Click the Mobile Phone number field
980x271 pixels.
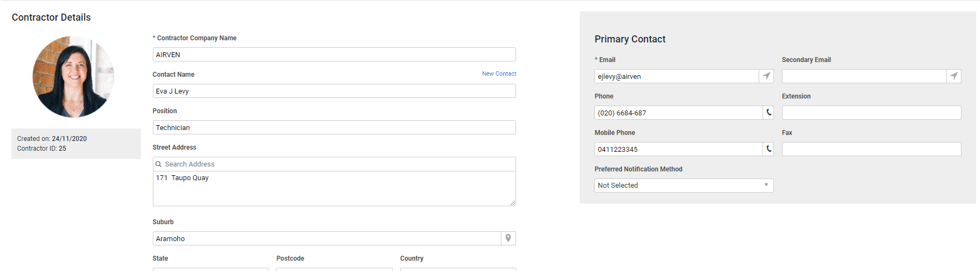pyautogui.click(x=679, y=149)
